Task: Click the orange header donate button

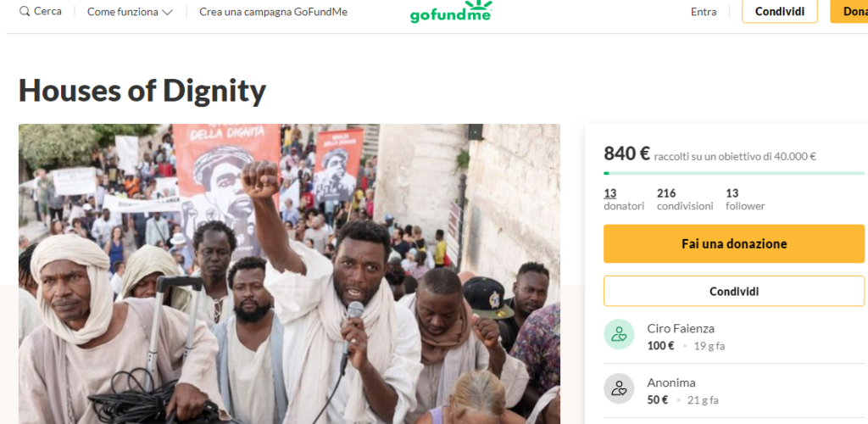Action: pyautogui.click(x=850, y=12)
